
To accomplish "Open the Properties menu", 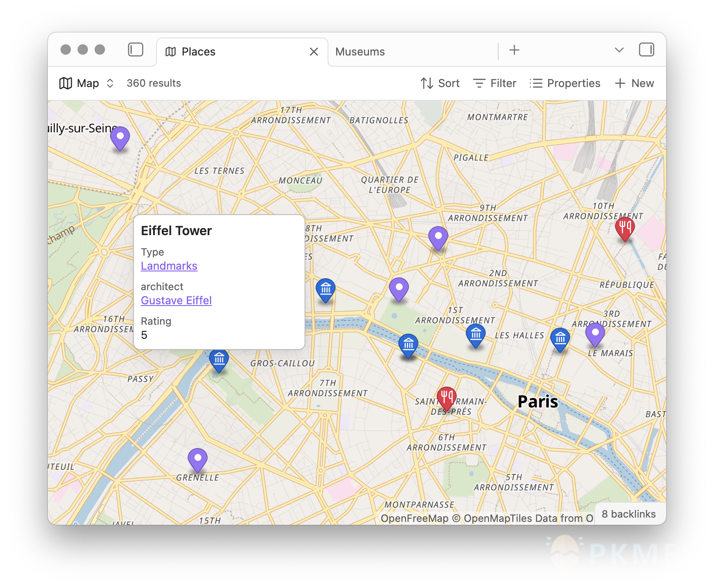I will pyautogui.click(x=565, y=83).
